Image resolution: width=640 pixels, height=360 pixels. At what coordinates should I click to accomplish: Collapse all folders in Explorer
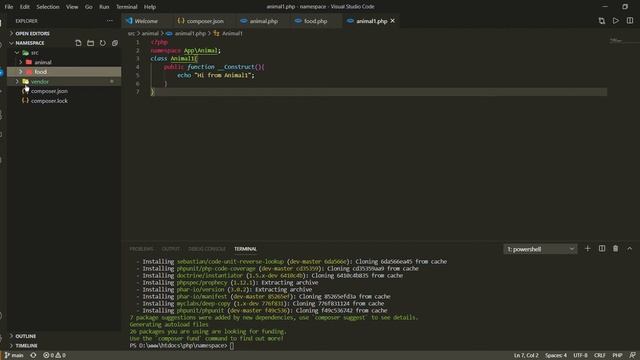tap(115, 43)
